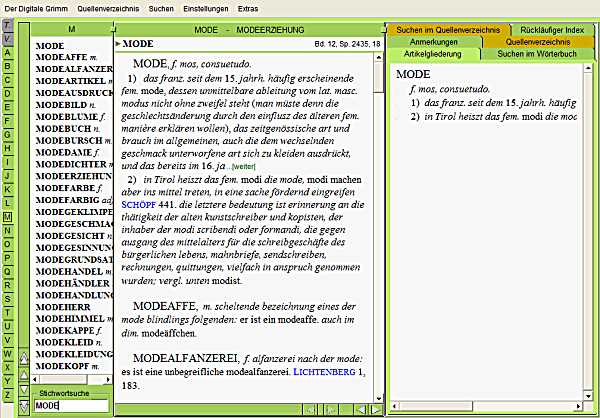The image size is (600, 418).
Task: Select letter N in the alphabet bar
Action: pos(7,230)
